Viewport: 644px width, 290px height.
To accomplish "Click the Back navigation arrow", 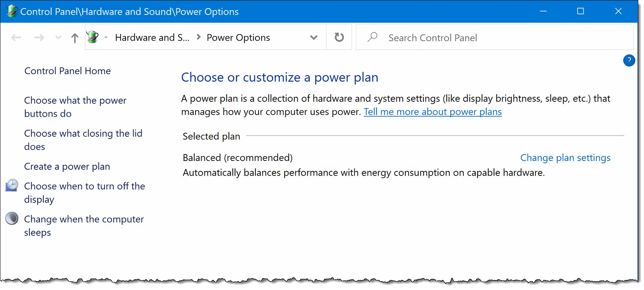I will click(16, 38).
